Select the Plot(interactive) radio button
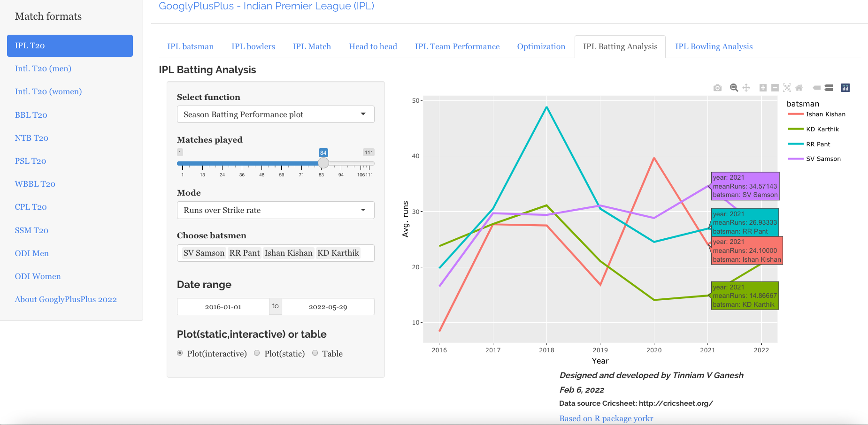The height and width of the screenshot is (425, 868). coord(180,353)
